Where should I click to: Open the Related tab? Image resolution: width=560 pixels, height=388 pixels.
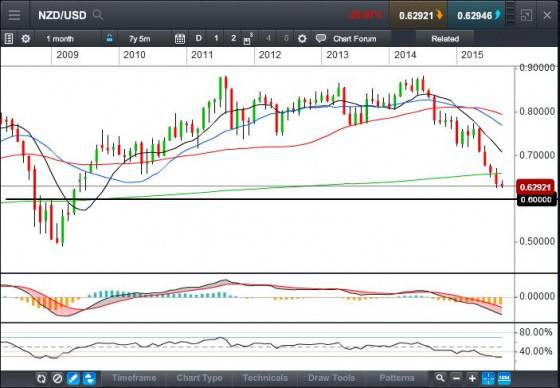pyautogui.click(x=445, y=39)
